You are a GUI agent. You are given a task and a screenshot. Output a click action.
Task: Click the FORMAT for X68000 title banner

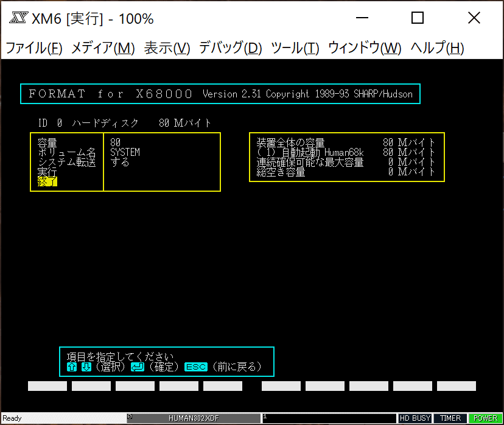220,94
